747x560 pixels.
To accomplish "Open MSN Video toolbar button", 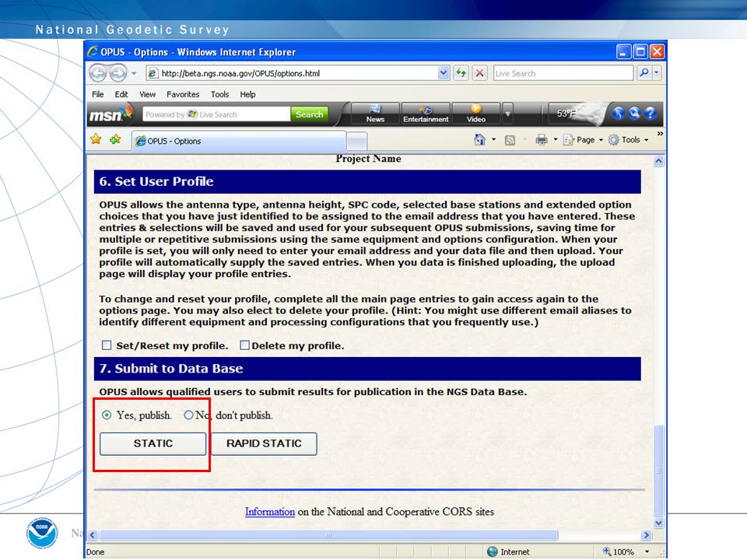I will 476,114.
